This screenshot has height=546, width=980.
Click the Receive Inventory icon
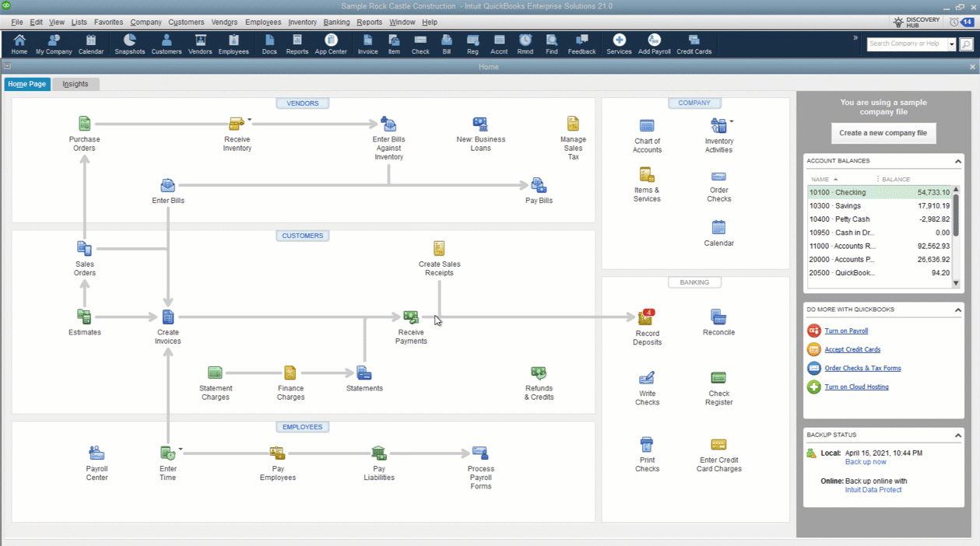[237, 124]
